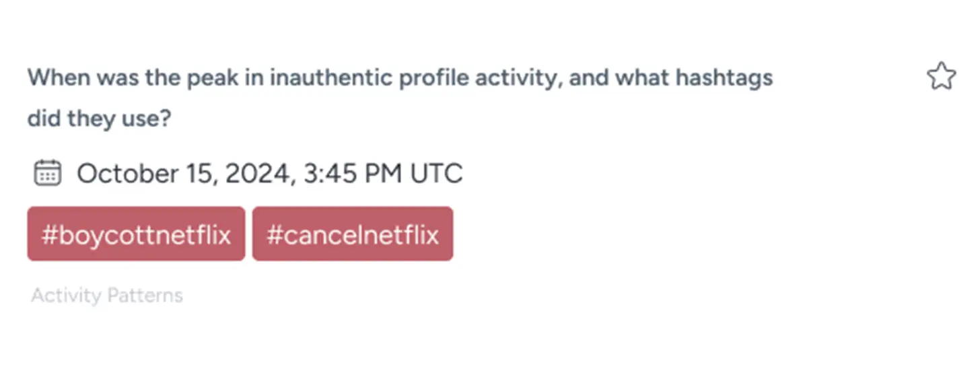
Task: Click the "did they use?" line
Action: coord(99,119)
